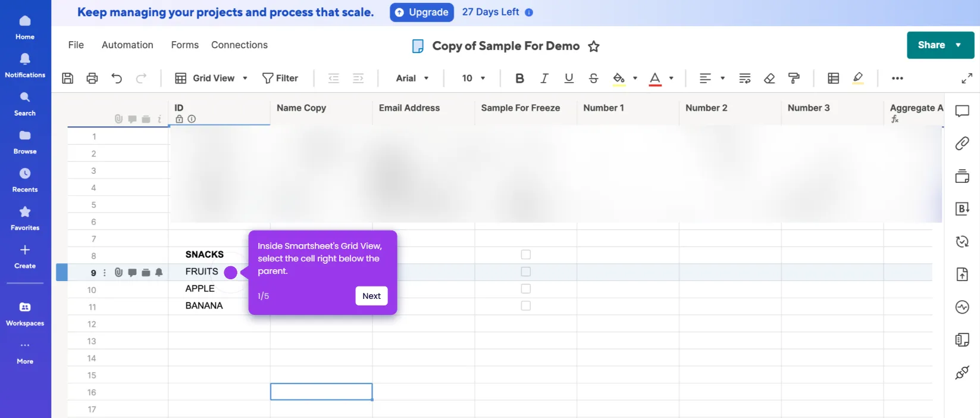Check BANANA row Sample For Freeze checkbox
Screen dimensions: 980x418
coord(526,305)
